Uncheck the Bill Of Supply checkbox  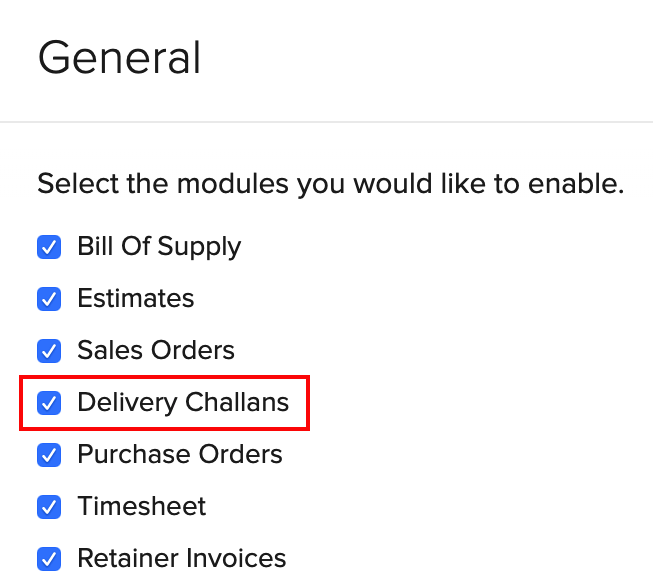pyautogui.click(x=49, y=247)
